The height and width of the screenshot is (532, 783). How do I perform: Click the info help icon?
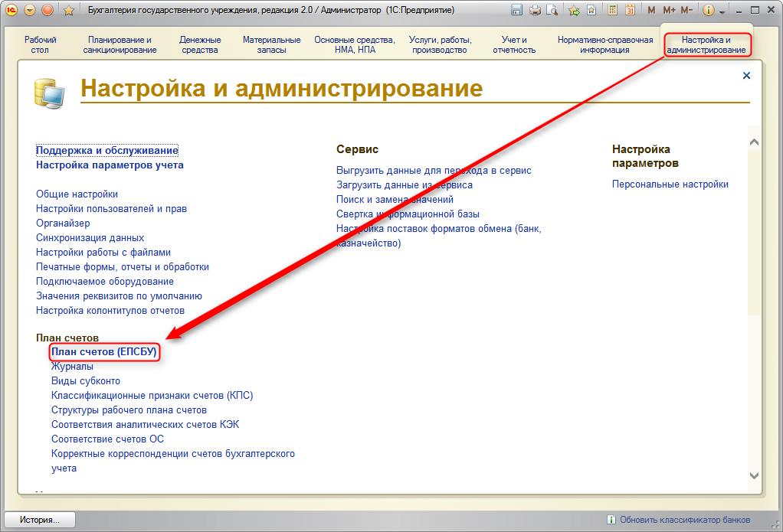tap(708, 10)
